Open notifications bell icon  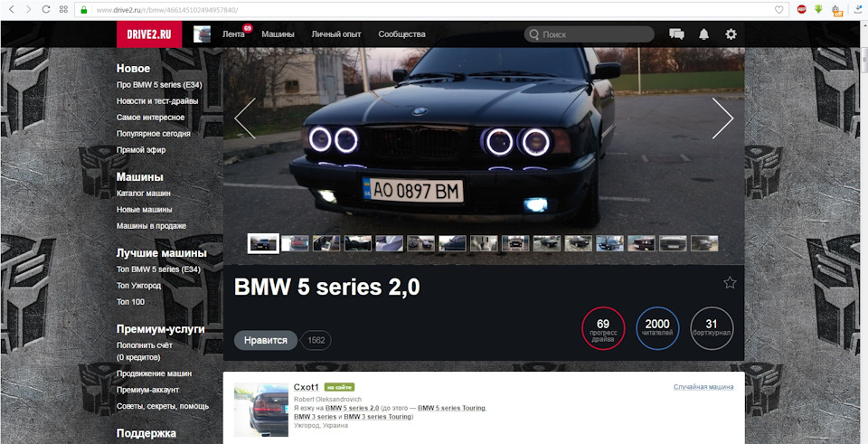pos(703,34)
